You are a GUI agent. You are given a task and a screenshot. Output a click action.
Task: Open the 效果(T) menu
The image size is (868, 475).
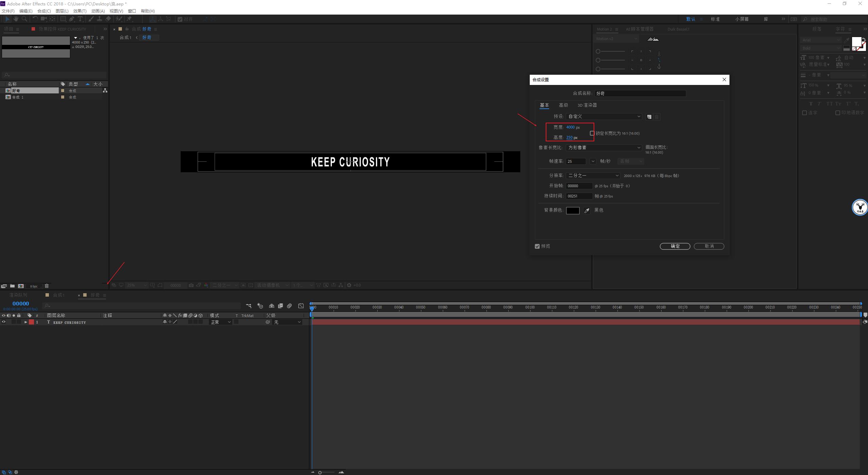(x=80, y=11)
